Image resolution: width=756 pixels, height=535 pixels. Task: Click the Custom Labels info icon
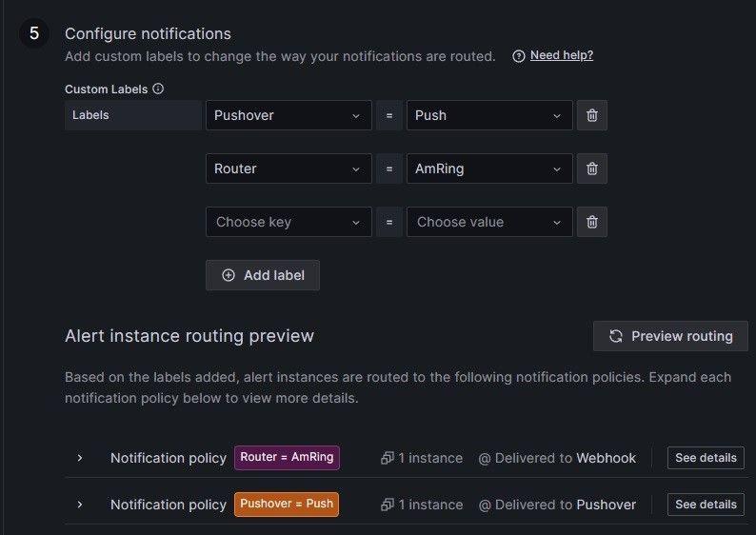[x=158, y=89]
